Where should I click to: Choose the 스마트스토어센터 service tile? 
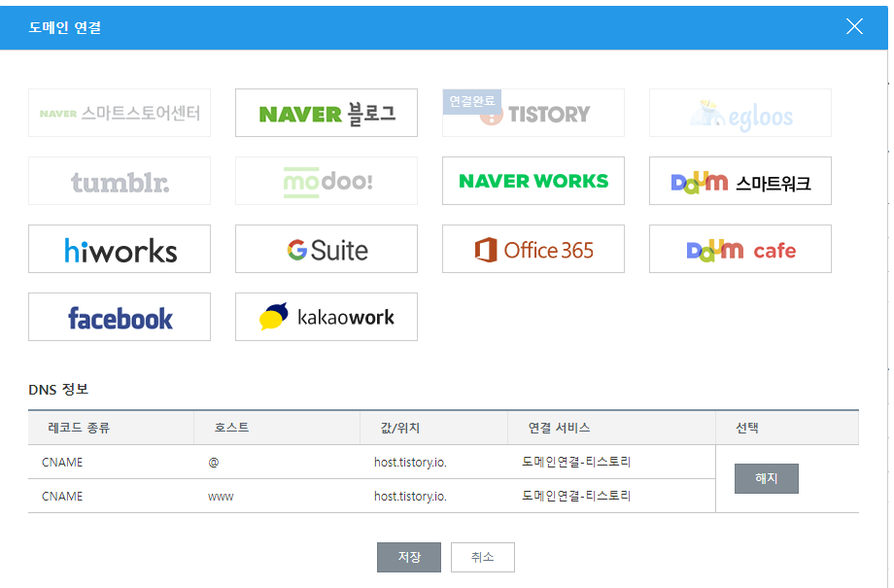(x=119, y=113)
